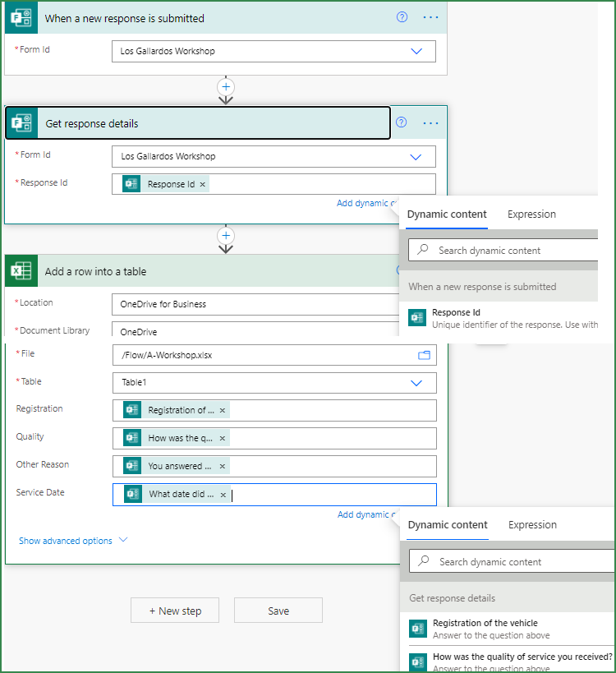Click the Excel icon on 'Add a row into a table'

[x=21, y=271]
